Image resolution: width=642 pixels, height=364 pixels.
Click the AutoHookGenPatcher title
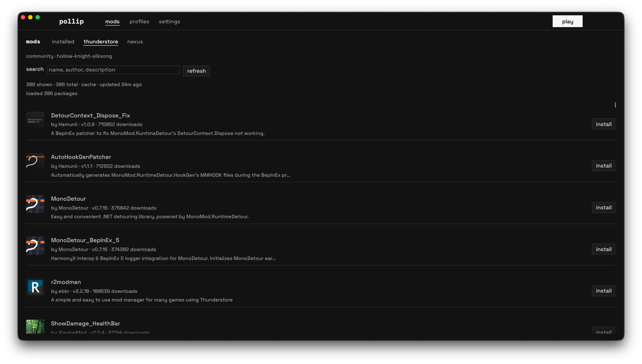tap(81, 157)
